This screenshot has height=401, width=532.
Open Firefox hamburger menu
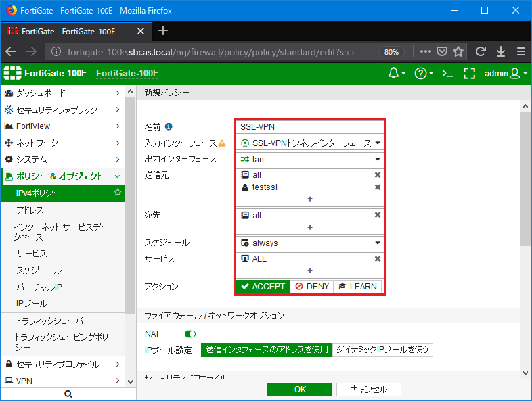521,52
